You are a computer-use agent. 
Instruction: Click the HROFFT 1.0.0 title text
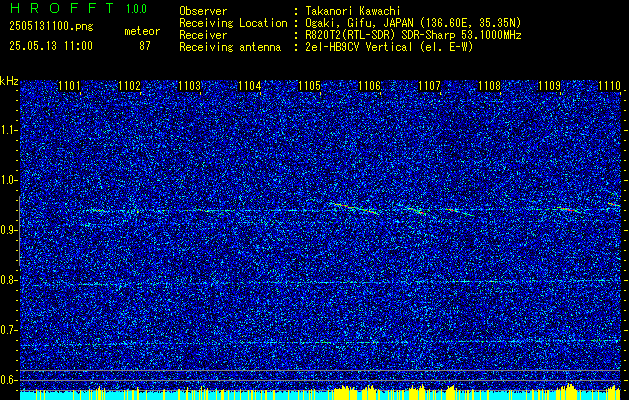pyautogui.click(x=79, y=8)
